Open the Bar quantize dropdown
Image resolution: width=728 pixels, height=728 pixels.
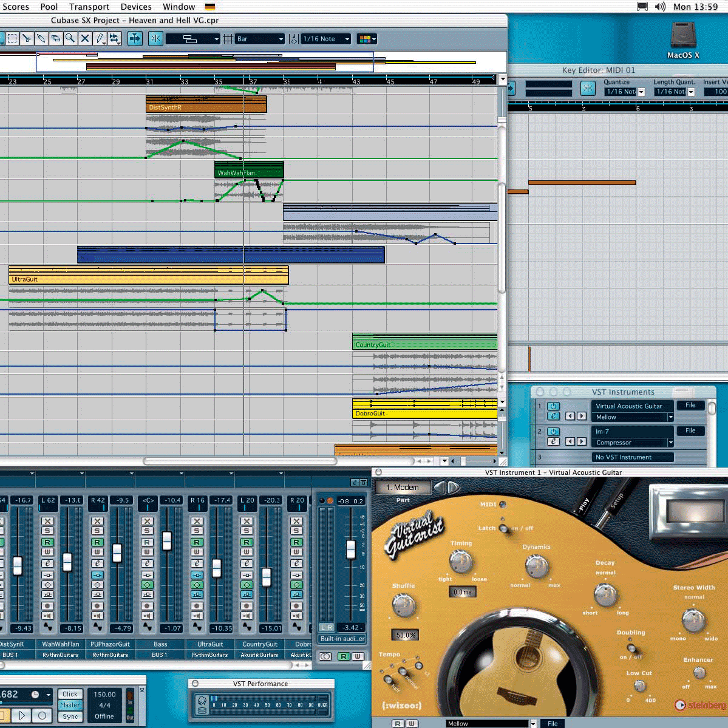point(260,38)
